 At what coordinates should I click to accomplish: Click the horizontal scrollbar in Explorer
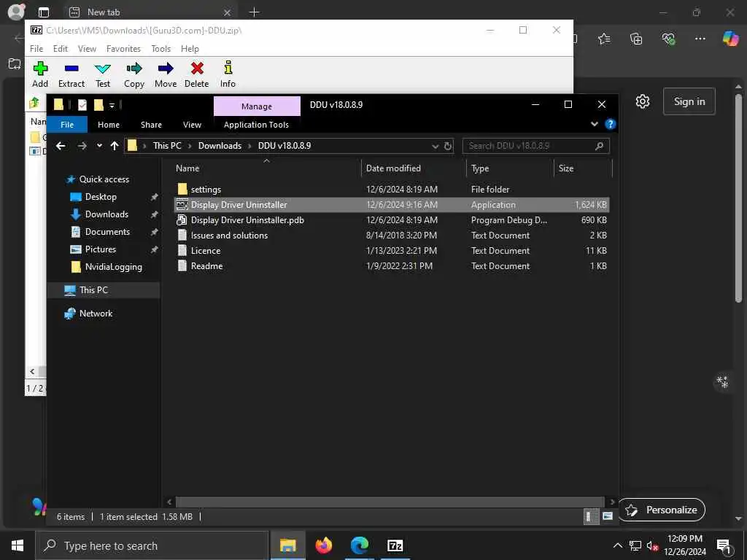390,502
